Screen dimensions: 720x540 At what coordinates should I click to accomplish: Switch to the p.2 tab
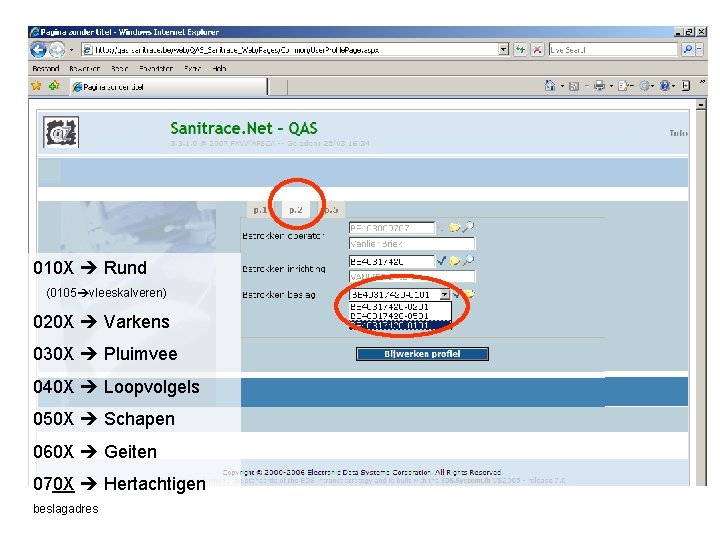(x=296, y=210)
